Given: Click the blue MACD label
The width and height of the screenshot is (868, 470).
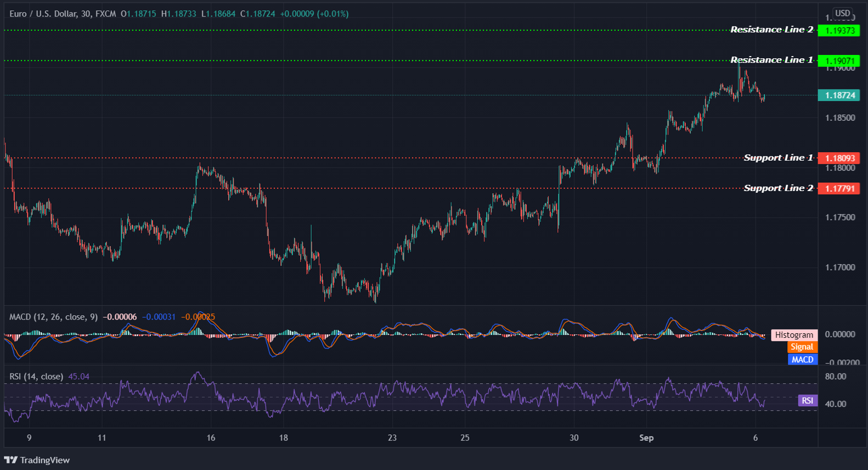Looking at the screenshot, I should (x=802, y=360).
